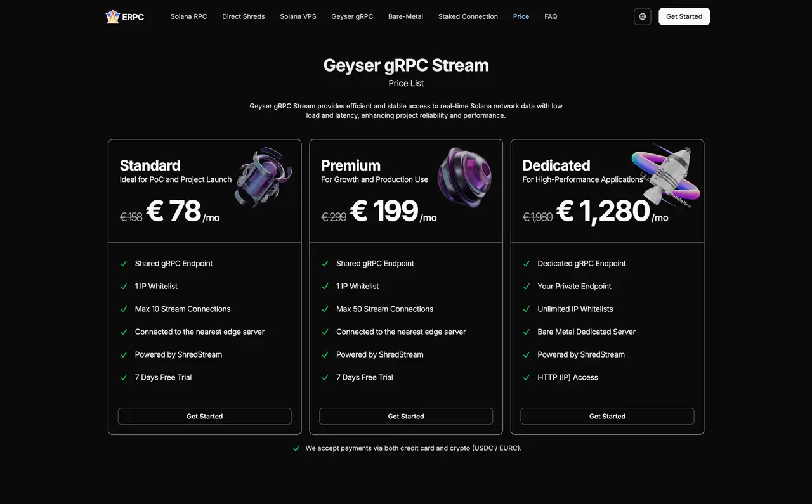Open the Bare-Metal navigation link
The width and height of the screenshot is (812, 504).
click(x=405, y=16)
